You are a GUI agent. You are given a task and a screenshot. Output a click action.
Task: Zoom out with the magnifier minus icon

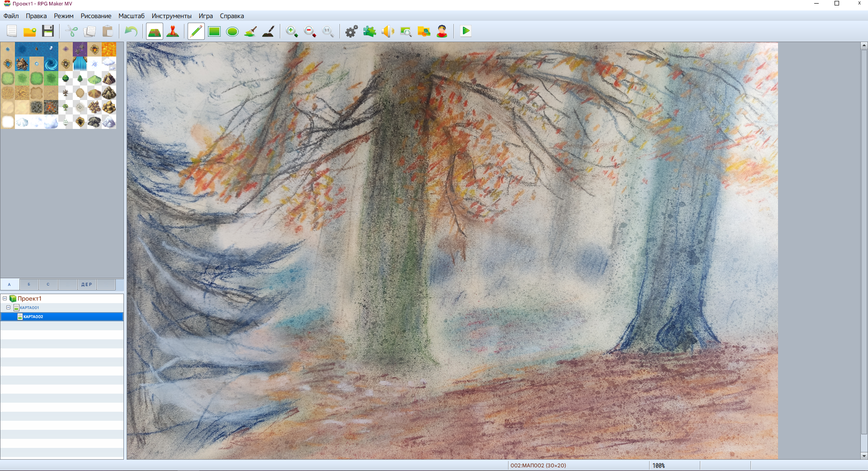click(310, 31)
